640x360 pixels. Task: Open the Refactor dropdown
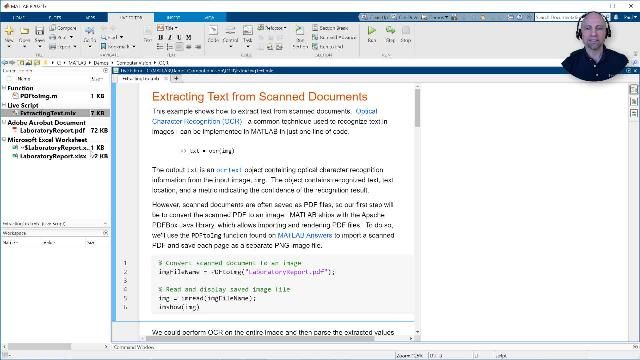pyautogui.click(x=272, y=28)
